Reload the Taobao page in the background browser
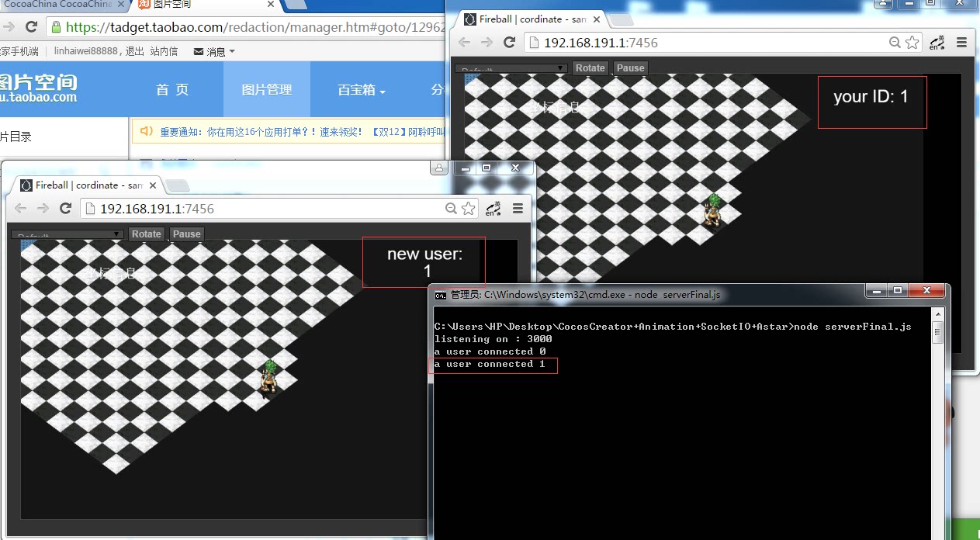The image size is (980, 540). coord(31,27)
